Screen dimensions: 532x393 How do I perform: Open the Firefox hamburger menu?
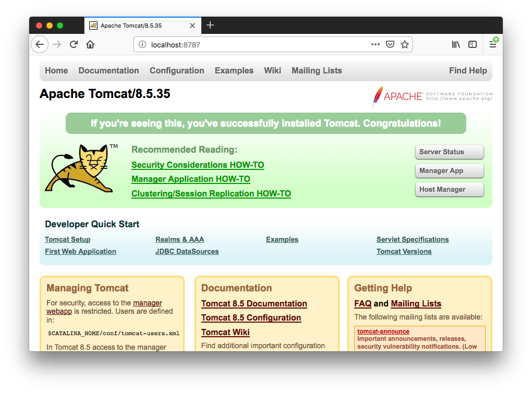493,44
